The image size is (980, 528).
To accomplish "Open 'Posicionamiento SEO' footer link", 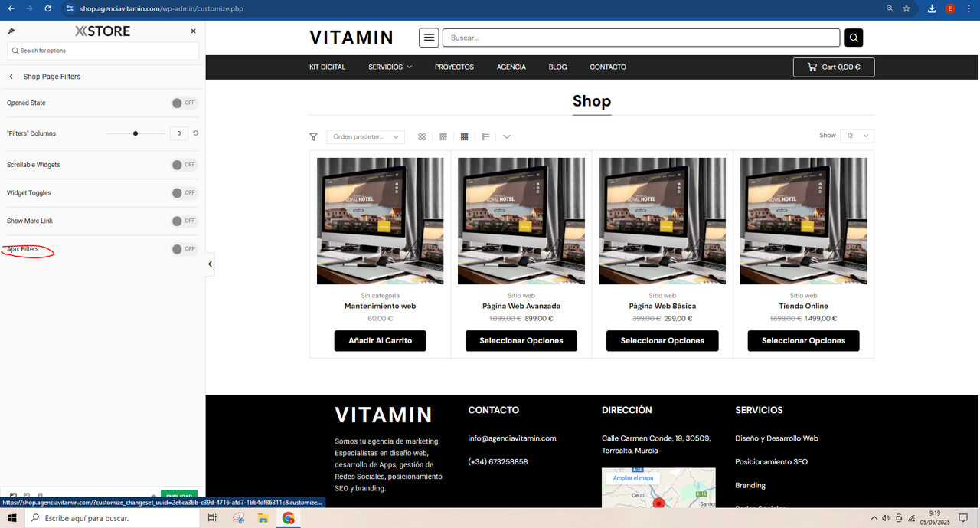I will coord(771,462).
